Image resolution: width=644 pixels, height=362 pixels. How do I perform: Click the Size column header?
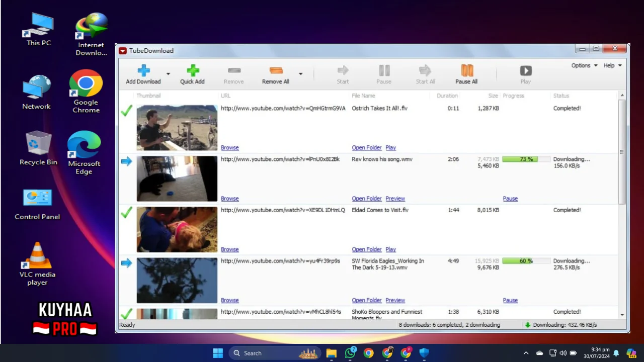point(493,96)
